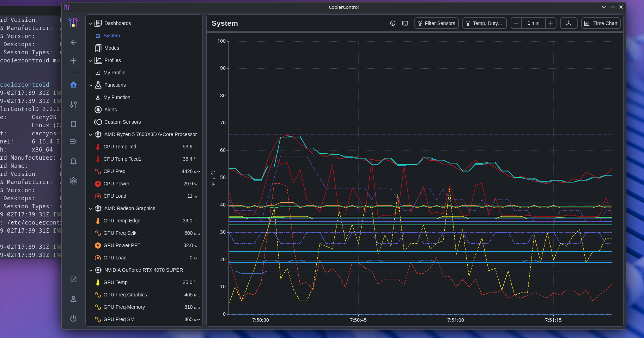Click the open-in-new-window sidebar icon
The height and width of the screenshot is (338, 644).
73,279
